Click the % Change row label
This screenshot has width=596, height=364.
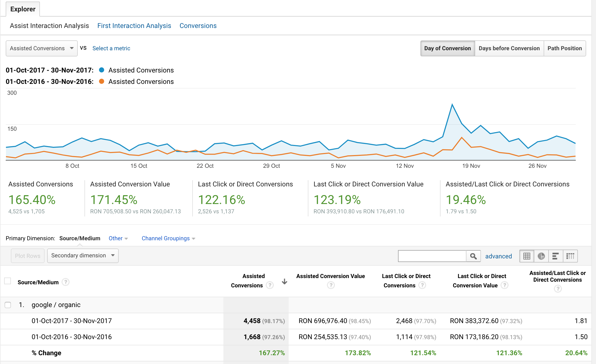coord(46,353)
